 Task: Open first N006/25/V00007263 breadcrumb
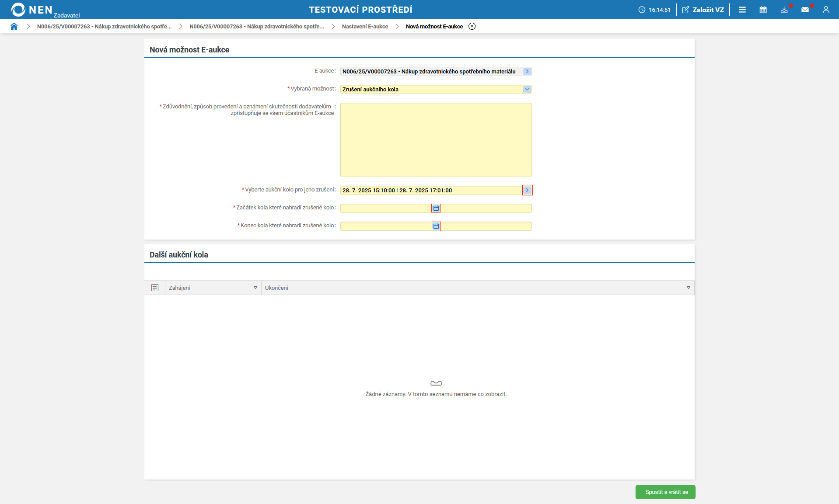pyautogui.click(x=104, y=26)
